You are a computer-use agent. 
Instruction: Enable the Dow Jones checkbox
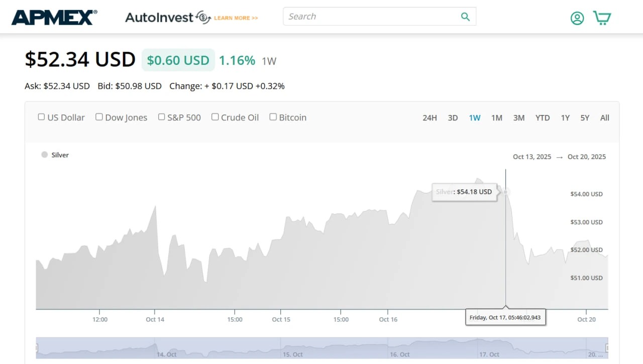click(99, 117)
